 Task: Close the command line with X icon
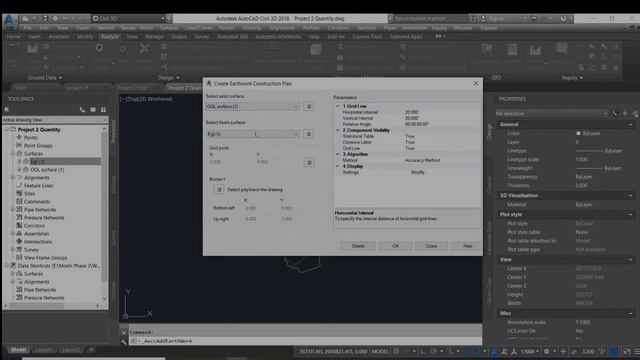[124, 332]
